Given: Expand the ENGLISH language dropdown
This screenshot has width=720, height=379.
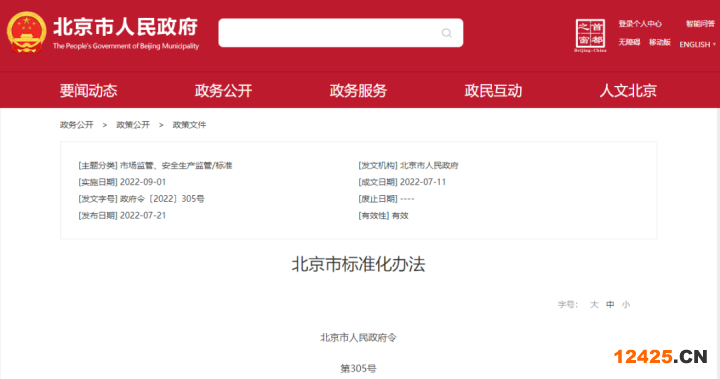Looking at the screenshot, I should (x=698, y=45).
